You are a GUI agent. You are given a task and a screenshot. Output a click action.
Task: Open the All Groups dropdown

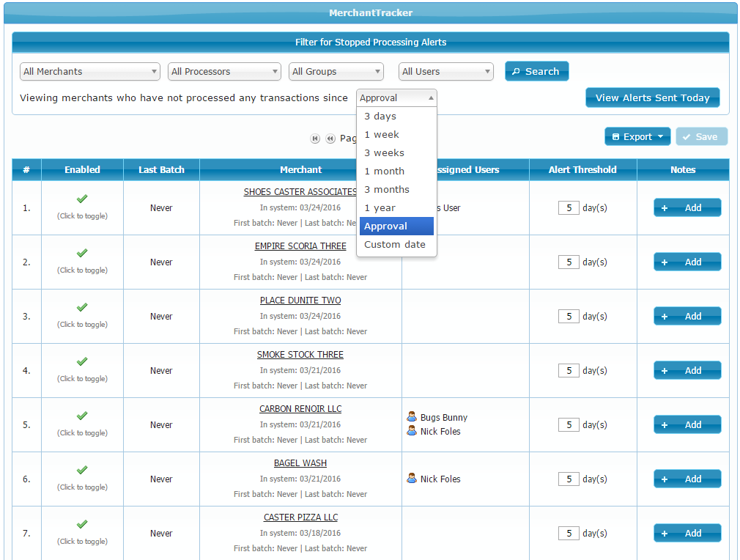(x=336, y=72)
